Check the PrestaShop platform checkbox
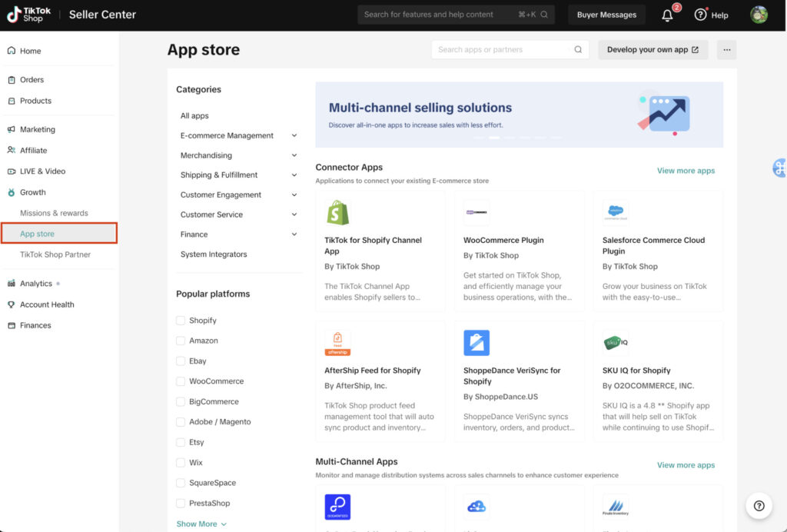This screenshot has width=787, height=532. pyautogui.click(x=181, y=504)
